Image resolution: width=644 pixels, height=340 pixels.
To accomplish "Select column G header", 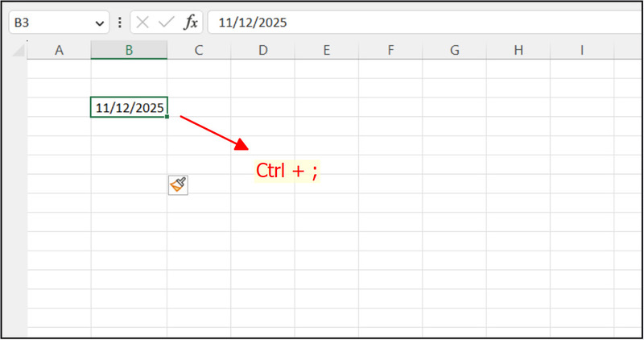I will pyautogui.click(x=454, y=50).
